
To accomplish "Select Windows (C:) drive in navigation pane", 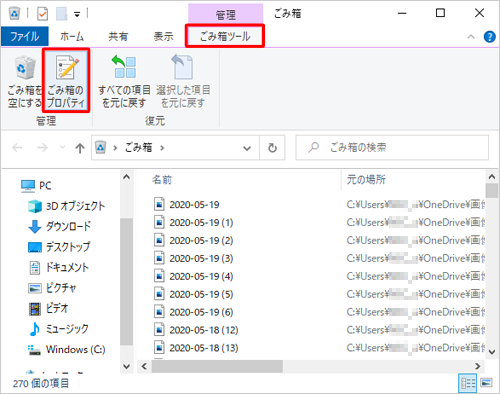I will (x=66, y=349).
